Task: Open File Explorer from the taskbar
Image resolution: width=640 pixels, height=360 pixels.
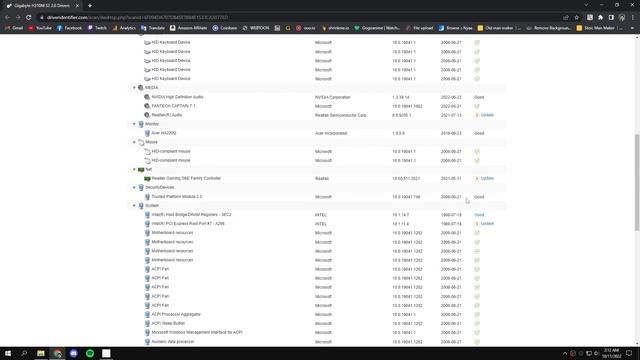Action: pos(41,353)
